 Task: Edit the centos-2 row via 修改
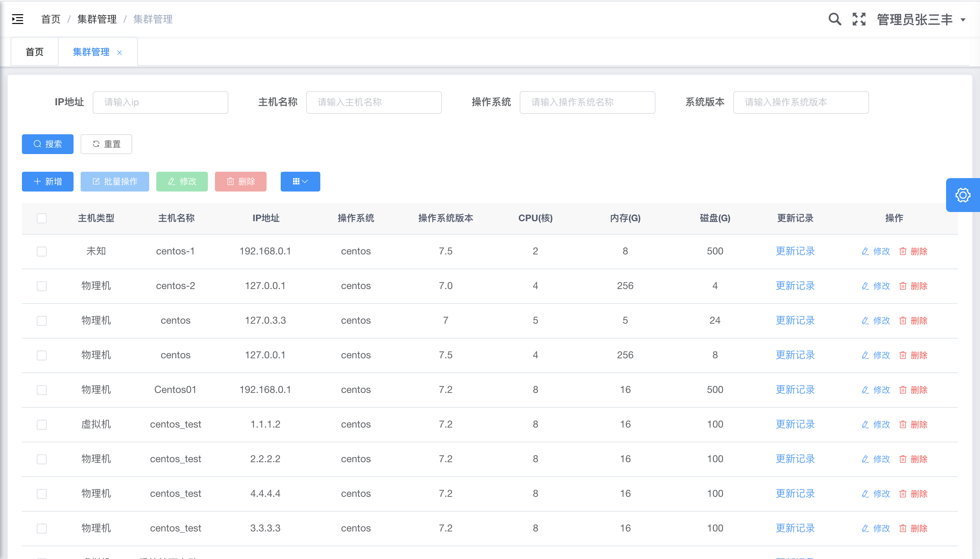[876, 286]
